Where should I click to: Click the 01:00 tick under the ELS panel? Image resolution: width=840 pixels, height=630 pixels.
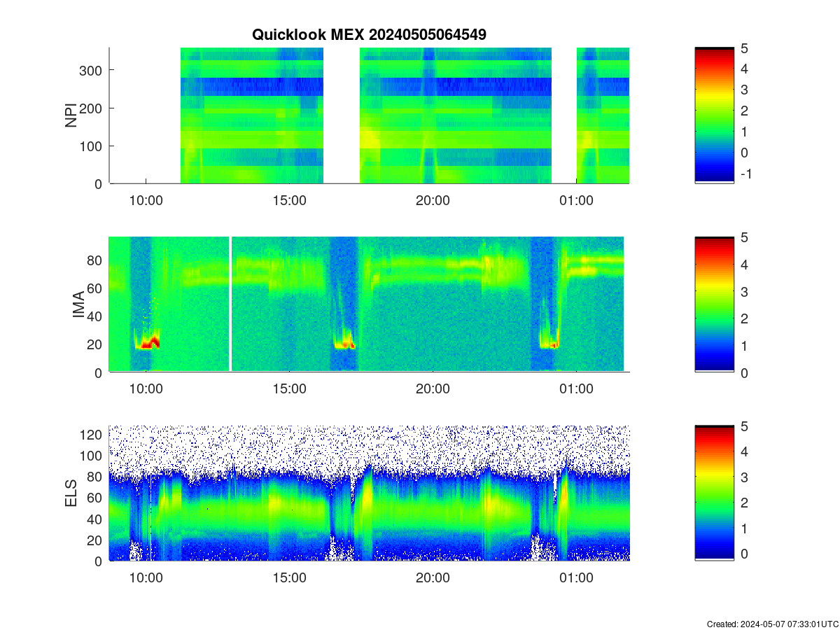(x=576, y=578)
